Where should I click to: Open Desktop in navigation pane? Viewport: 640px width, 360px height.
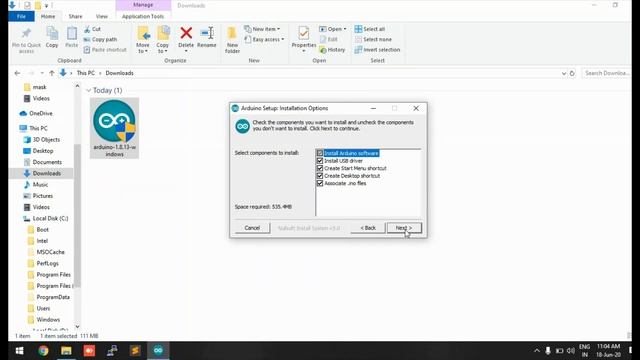click(x=43, y=151)
